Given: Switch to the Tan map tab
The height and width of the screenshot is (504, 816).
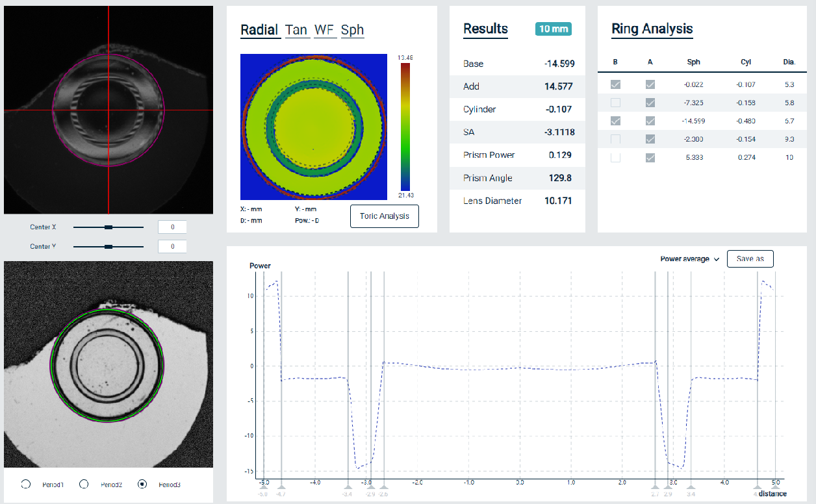Looking at the screenshot, I should [x=296, y=30].
